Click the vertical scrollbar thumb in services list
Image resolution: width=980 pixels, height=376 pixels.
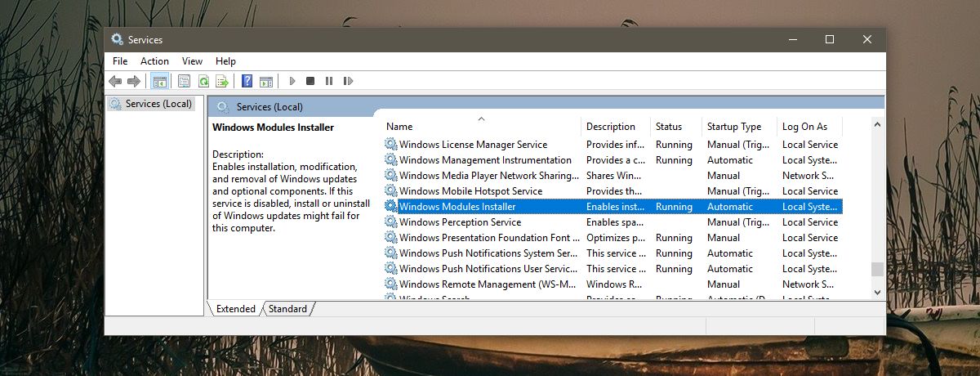(877, 269)
